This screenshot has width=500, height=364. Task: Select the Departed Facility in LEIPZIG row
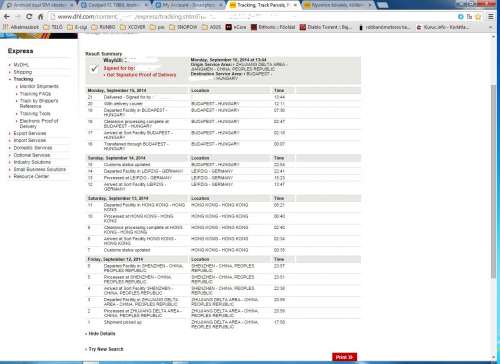tap(223, 171)
